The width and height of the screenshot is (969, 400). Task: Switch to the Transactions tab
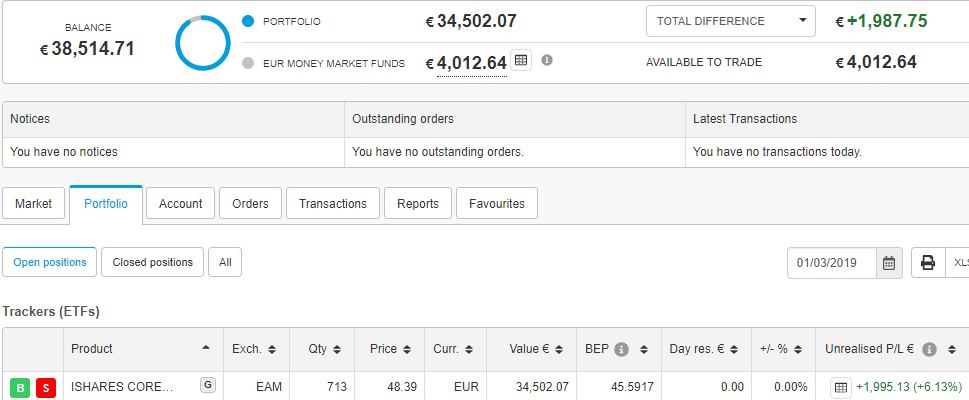(332, 203)
